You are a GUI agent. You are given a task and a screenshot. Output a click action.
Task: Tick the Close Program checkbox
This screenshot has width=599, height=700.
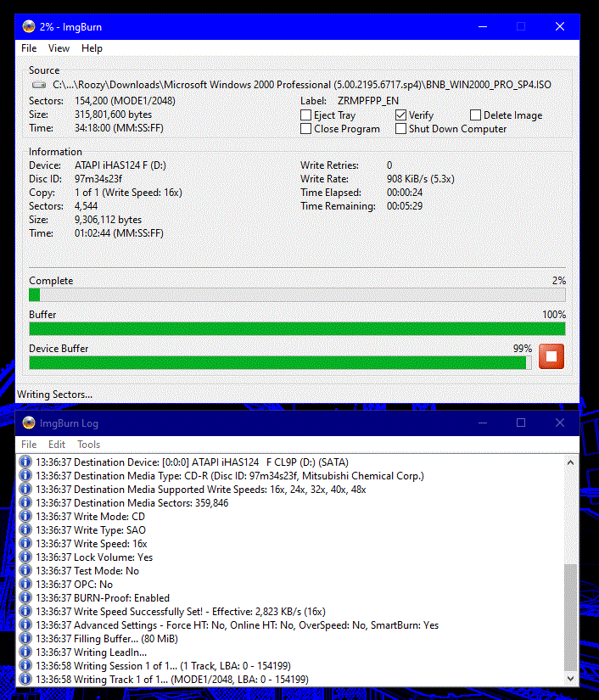point(305,129)
